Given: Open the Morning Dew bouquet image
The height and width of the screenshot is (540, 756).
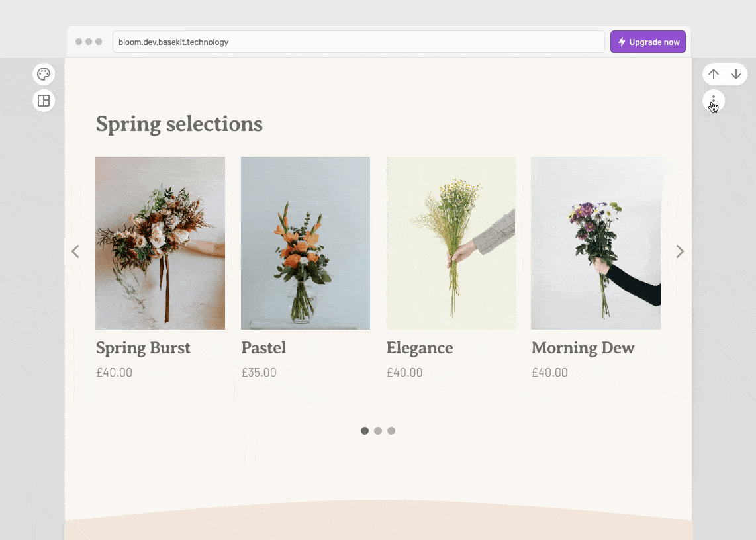Looking at the screenshot, I should point(596,243).
